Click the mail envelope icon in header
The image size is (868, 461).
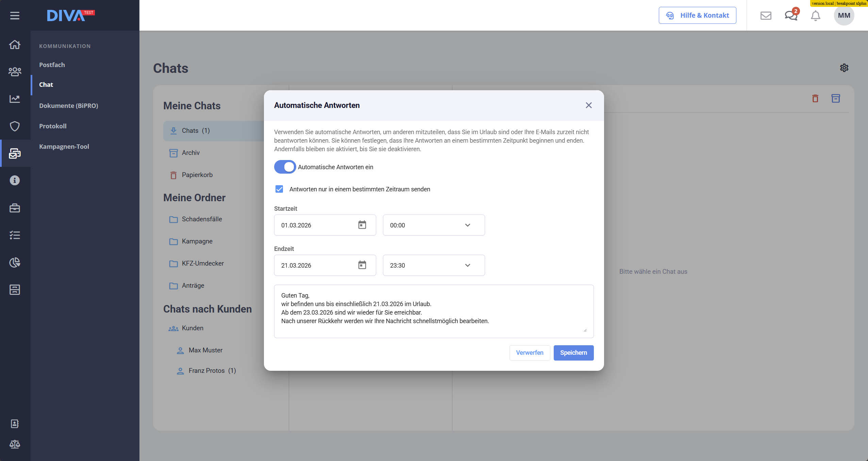(766, 15)
